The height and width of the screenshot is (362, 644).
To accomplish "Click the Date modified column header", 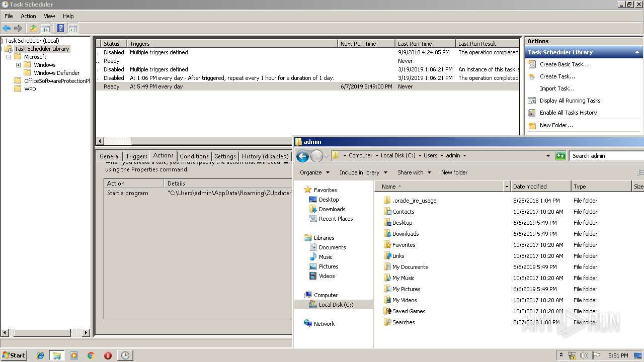I will coord(541,187).
